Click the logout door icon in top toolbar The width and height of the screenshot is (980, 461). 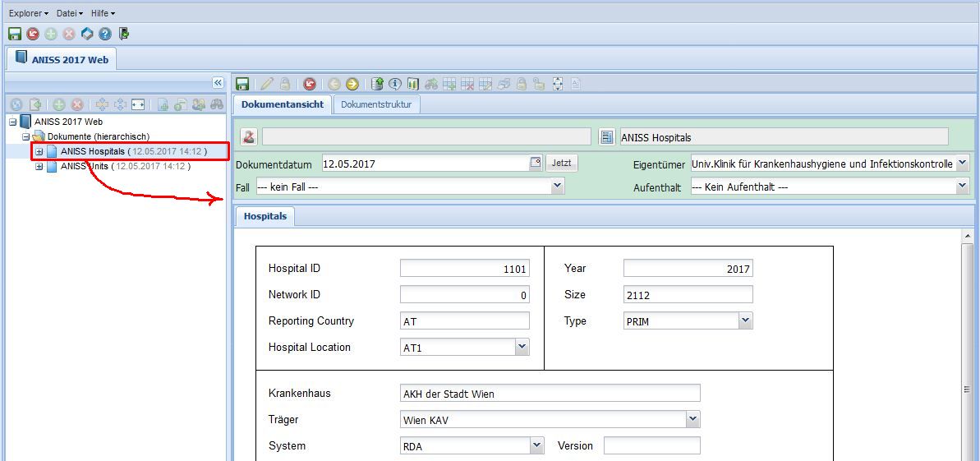click(x=124, y=34)
